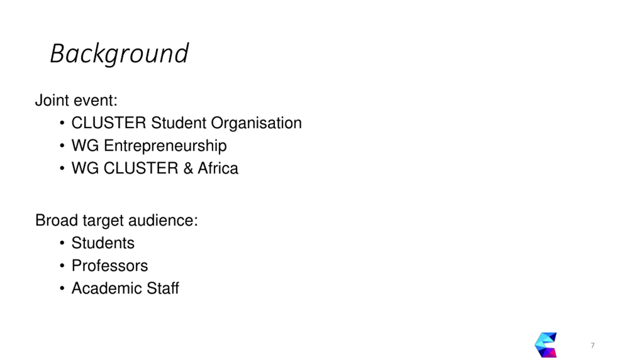Click the 'Broad target audience:' heading

(x=116, y=220)
